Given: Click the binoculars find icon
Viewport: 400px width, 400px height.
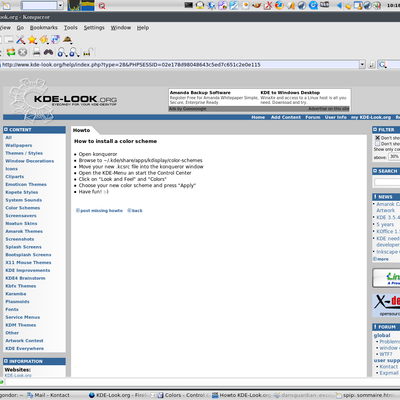Looking at the screenshot, I should [49, 52].
